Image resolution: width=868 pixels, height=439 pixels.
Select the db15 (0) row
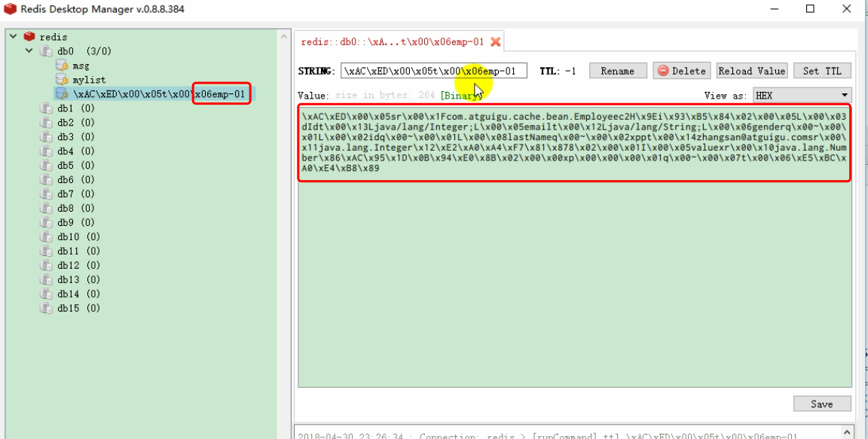[x=78, y=309]
